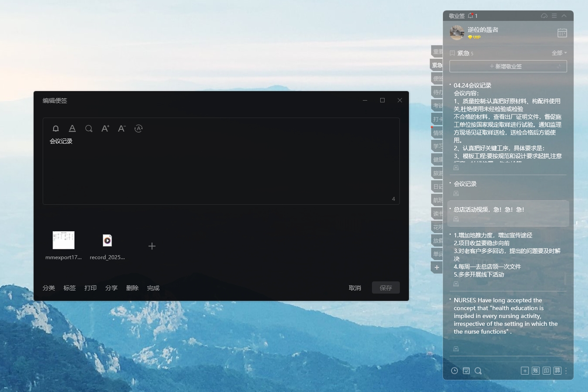Open the cloud sync status icon
This screenshot has width=588, height=392.
pyautogui.click(x=544, y=16)
